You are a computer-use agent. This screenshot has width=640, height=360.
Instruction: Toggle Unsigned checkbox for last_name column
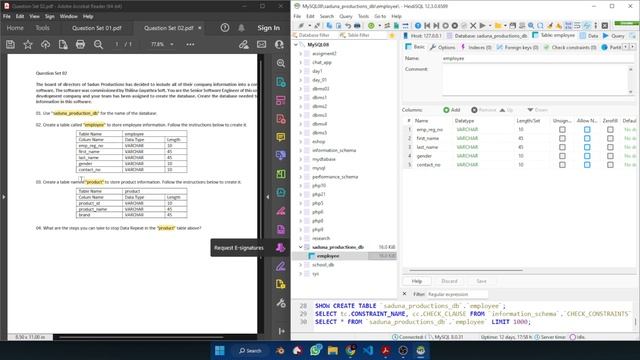pos(562,147)
